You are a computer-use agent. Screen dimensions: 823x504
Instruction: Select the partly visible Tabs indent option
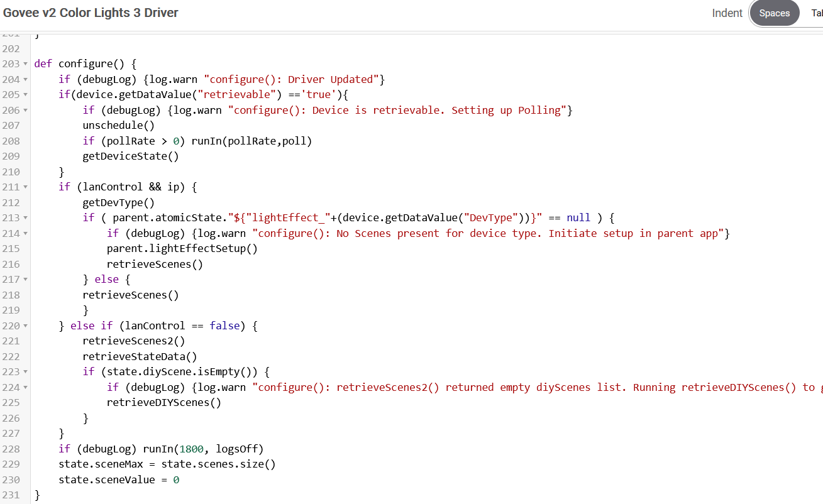click(817, 13)
